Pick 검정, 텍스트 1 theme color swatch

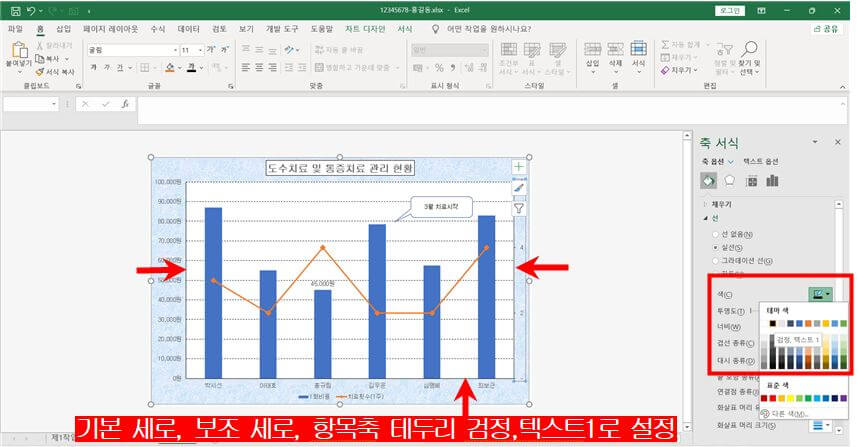(773, 324)
